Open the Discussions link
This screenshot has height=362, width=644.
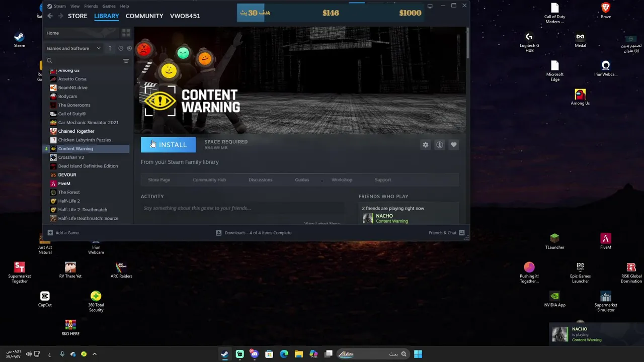(x=260, y=180)
